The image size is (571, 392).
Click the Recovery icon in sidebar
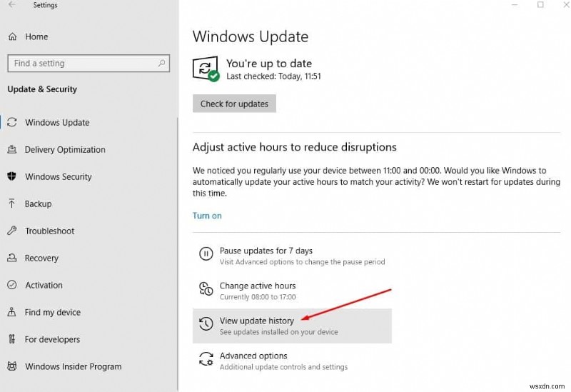pyautogui.click(x=12, y=258)
